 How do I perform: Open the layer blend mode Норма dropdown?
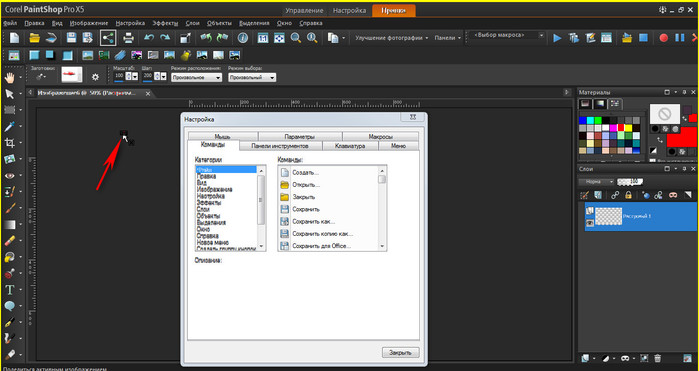596,181
